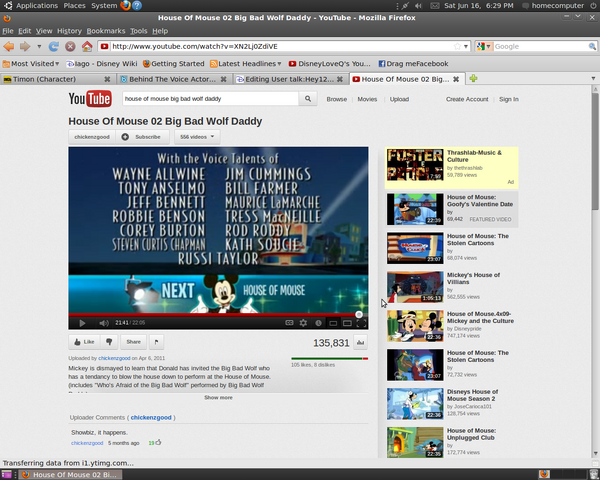
Task: Open the Applications menu
Action: point(37,5)
